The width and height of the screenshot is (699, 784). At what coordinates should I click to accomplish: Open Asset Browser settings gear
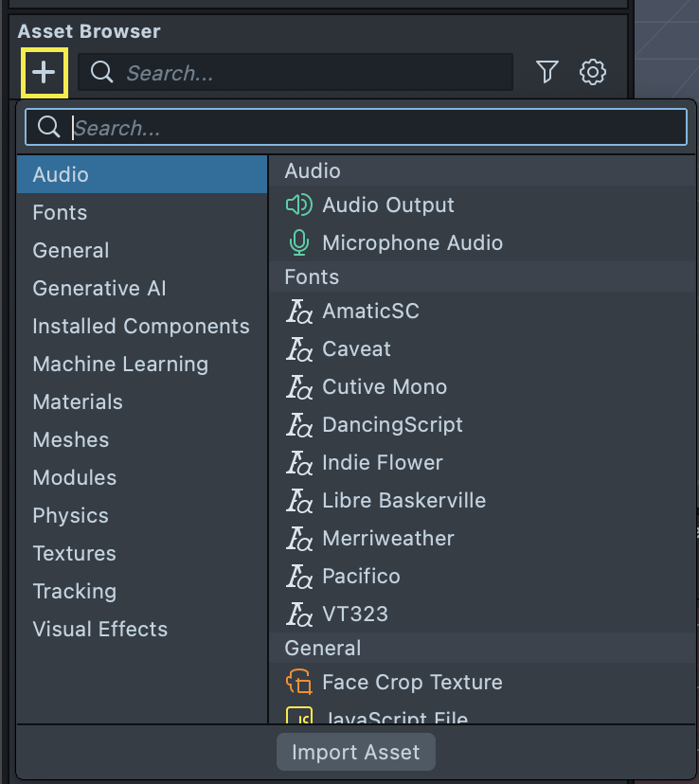(593, 72)
